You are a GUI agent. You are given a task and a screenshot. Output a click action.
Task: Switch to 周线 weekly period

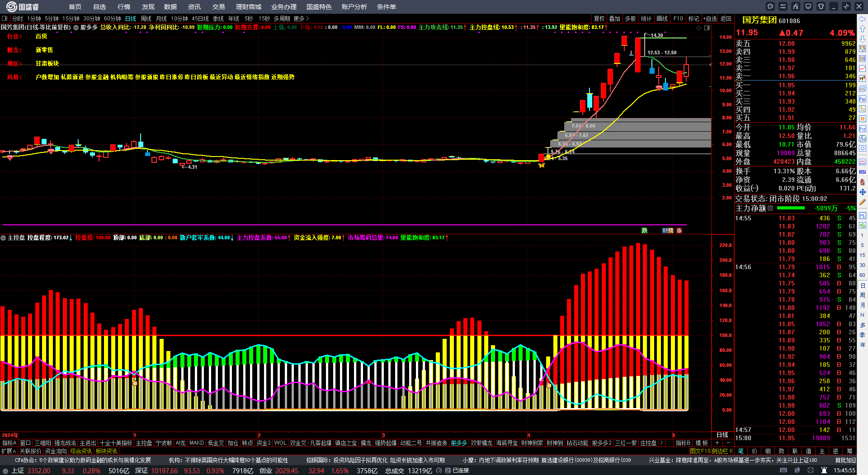[146, 19]
